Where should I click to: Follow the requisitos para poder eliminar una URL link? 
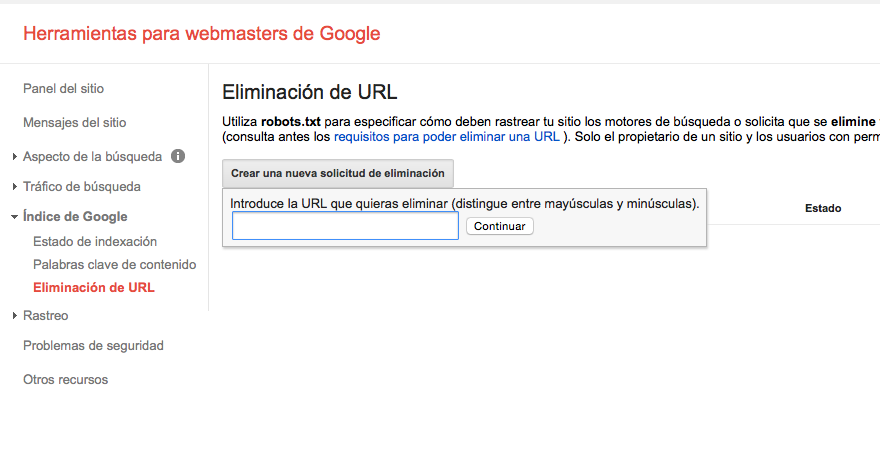coord(447,137)
